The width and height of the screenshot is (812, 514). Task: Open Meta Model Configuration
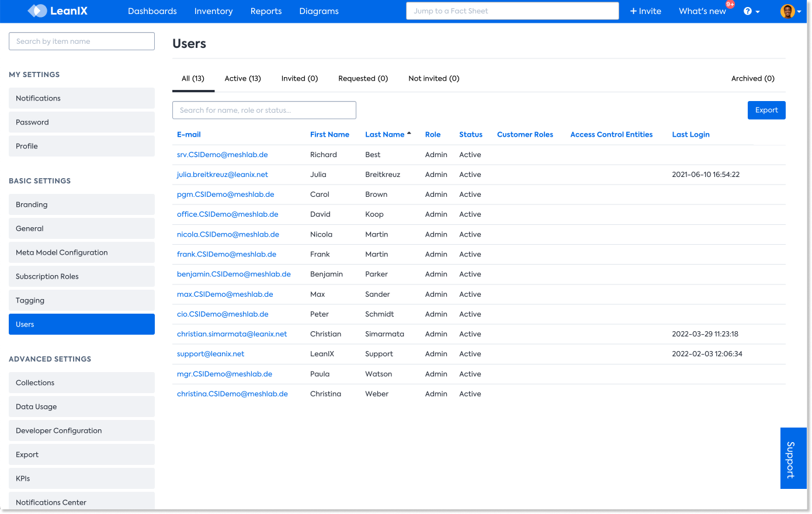click(x=82, y=252)
